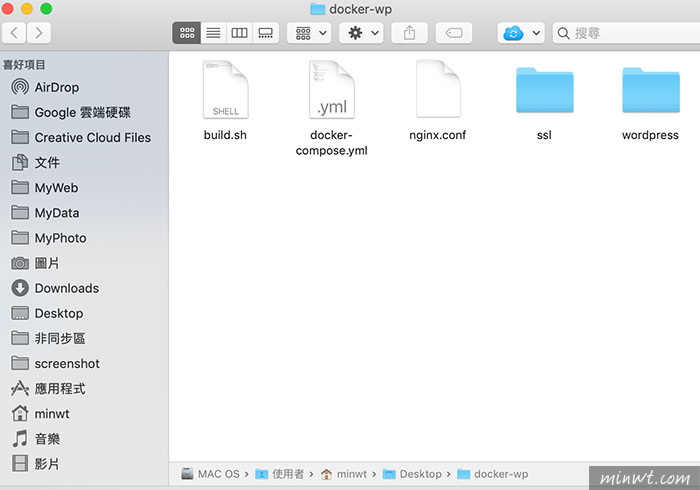Click the 喜好項目 sidebar section header
This screenshot has width=700, height=490.
24,65
